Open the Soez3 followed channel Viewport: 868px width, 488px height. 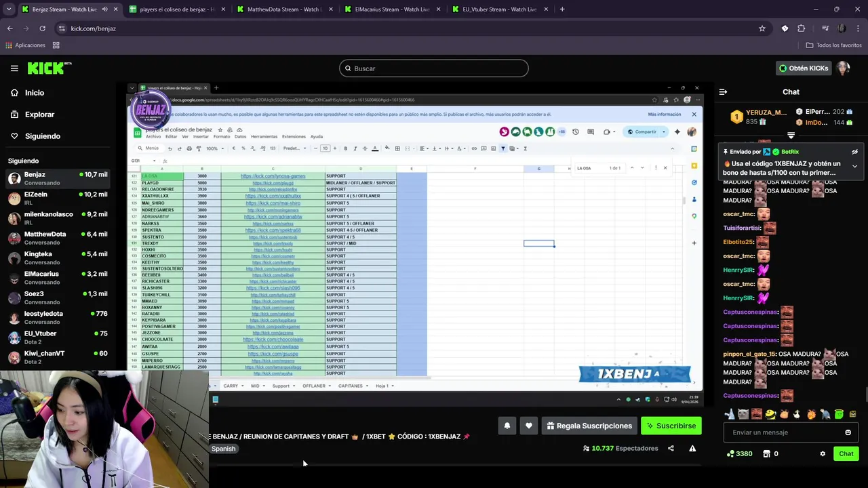pos(58,298)
